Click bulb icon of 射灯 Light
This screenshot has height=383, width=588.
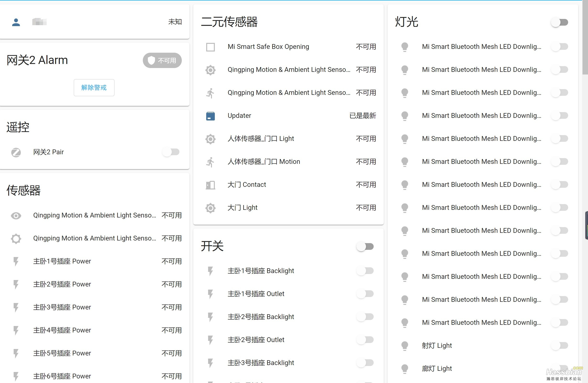pos(405,346)
